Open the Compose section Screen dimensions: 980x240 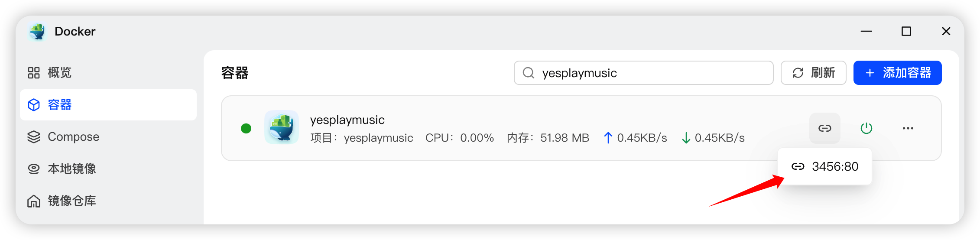tap(73, 137)
